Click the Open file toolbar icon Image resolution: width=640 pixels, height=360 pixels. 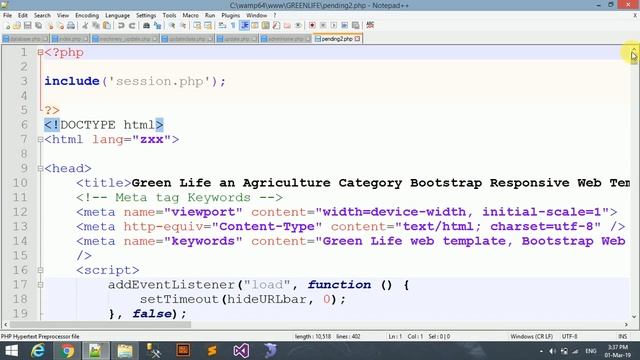tap(17, 25)
